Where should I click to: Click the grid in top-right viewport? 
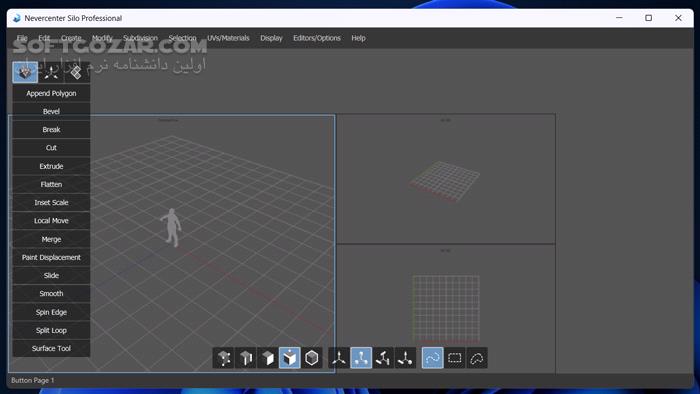coord(445,181)
